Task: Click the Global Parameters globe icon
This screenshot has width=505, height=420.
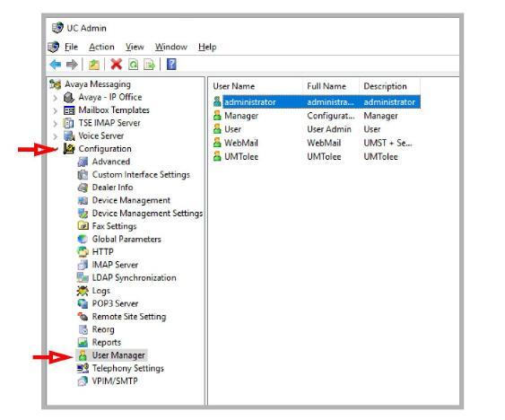Action: coord(83,239)
